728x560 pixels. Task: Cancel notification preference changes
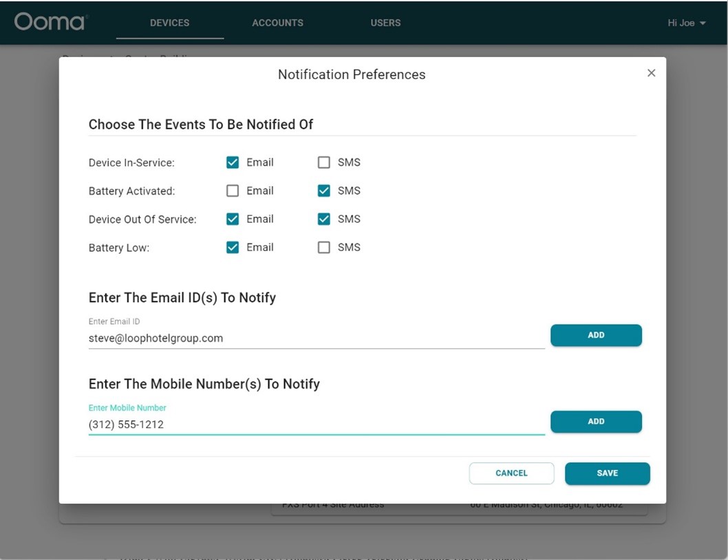coord(511,473)
